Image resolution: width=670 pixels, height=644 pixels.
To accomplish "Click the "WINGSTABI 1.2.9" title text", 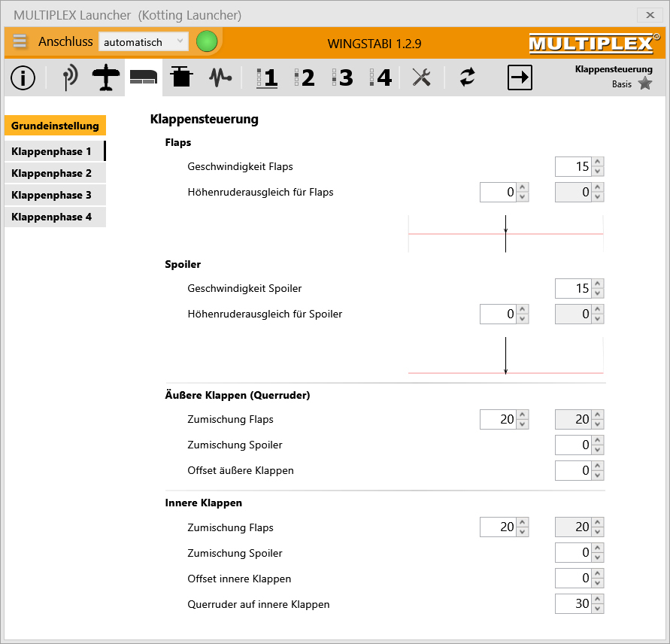I will tap(374, 44).
